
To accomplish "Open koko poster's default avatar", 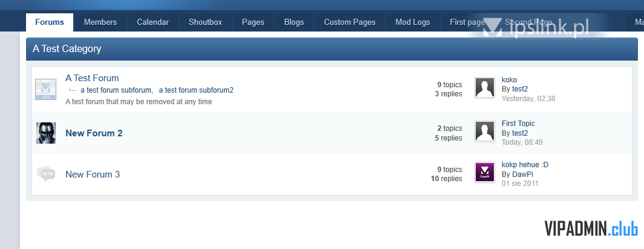I will click(x=485, y=87).
